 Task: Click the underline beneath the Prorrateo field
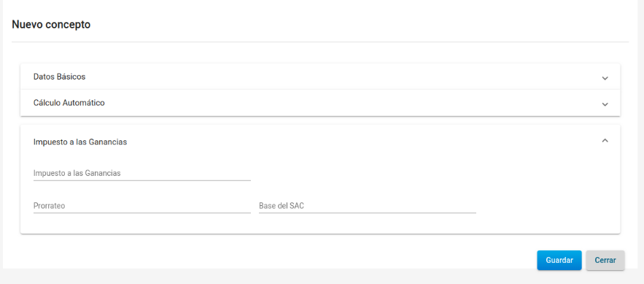(x=142, y=213)
